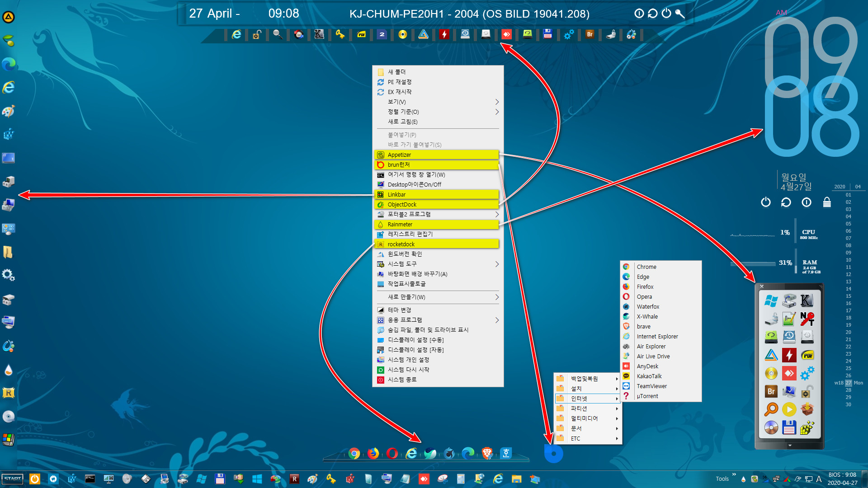868x488 pixels.
Task: Click the power button in Rainmeter widget
Action: (x=765, y=202)
